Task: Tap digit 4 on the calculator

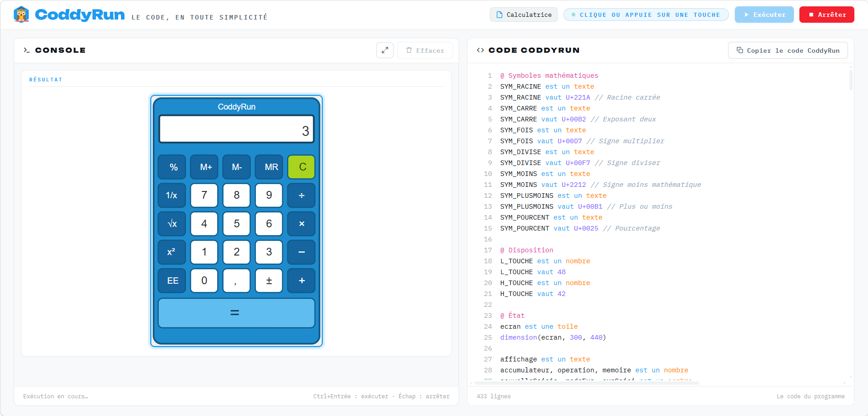Action: [205, 224]
